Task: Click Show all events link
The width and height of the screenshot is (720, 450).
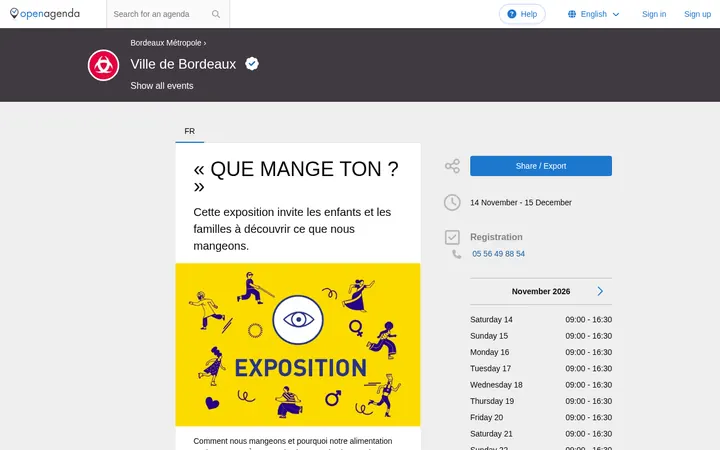Action: pos(162,86)
